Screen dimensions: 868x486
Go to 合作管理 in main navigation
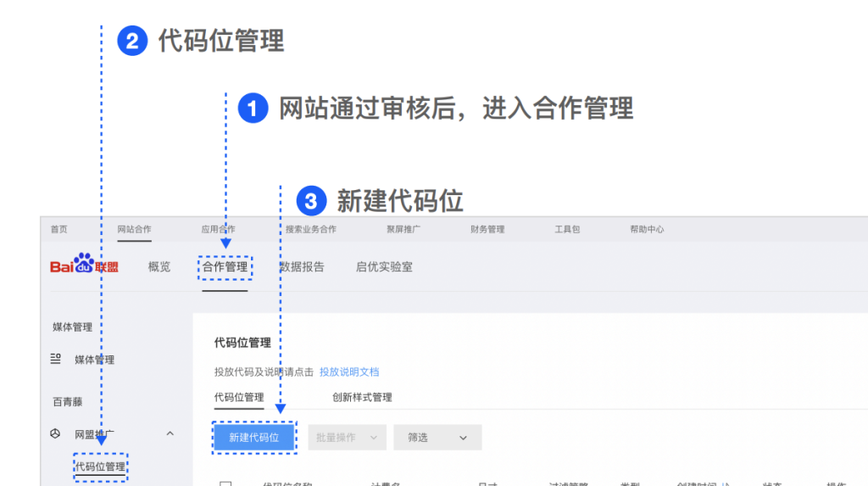[225, 267]
